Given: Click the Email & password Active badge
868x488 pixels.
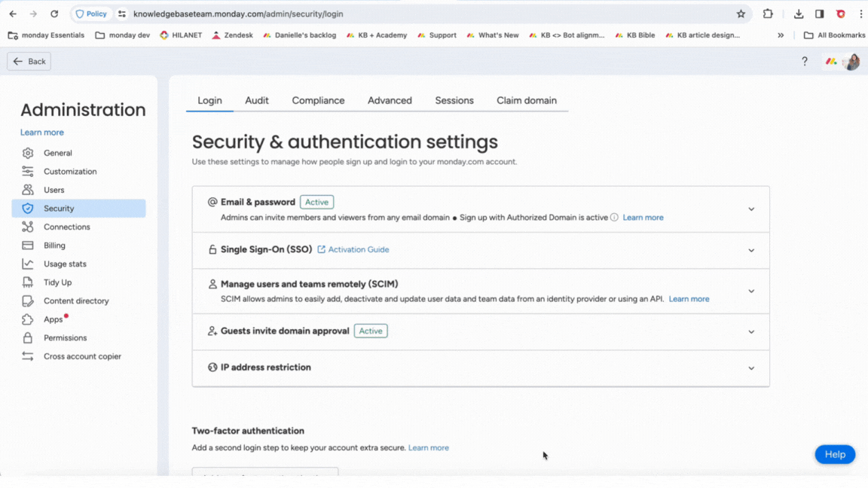Looking at the screenshot, I should tap(316, 202).
